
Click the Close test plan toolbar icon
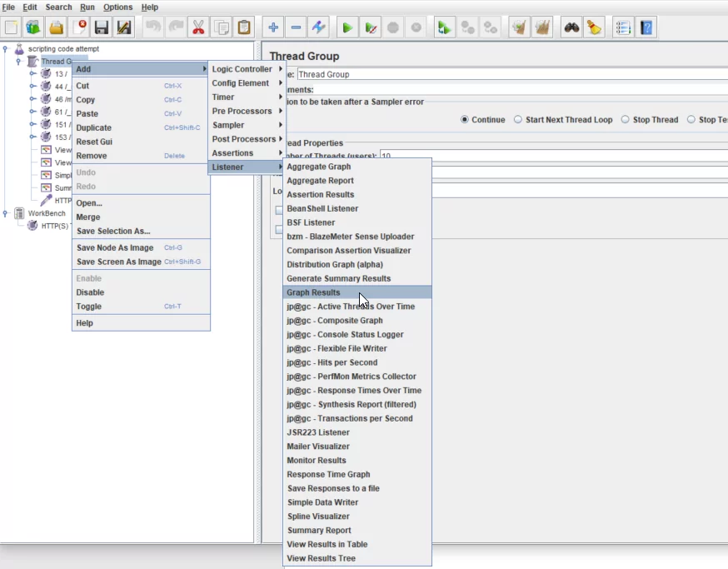pos(79,27)
